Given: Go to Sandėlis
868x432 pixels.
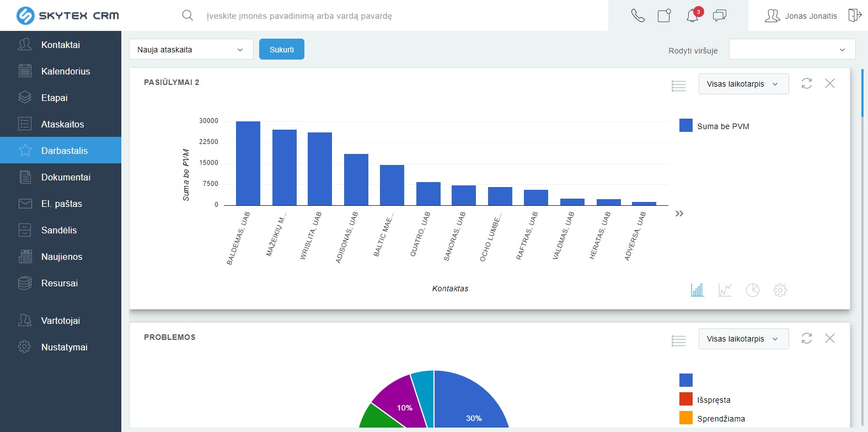Looking at the screenshot, I should point(61,230).
